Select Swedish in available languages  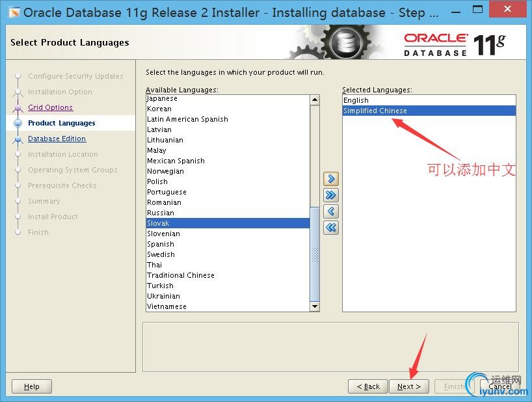click(228, 254)
